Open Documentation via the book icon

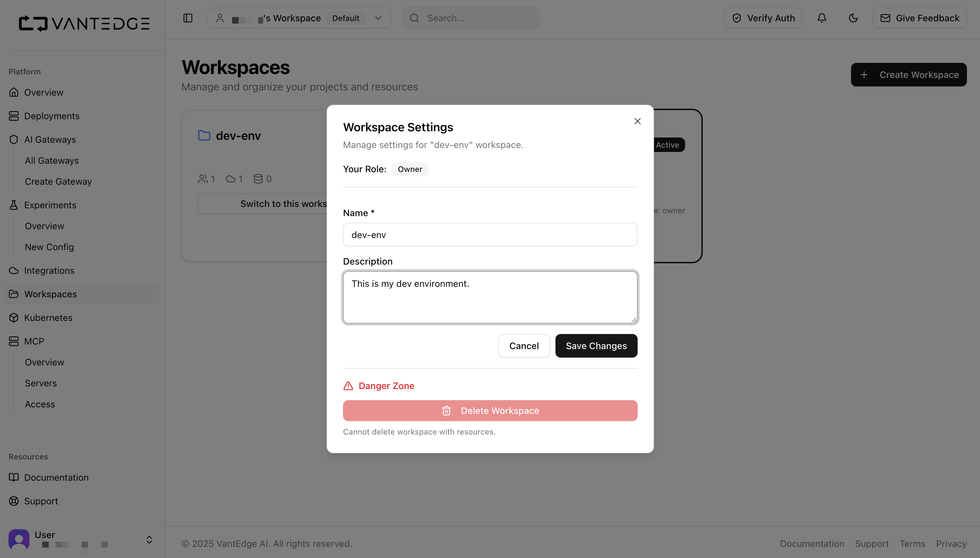[14, 477]
